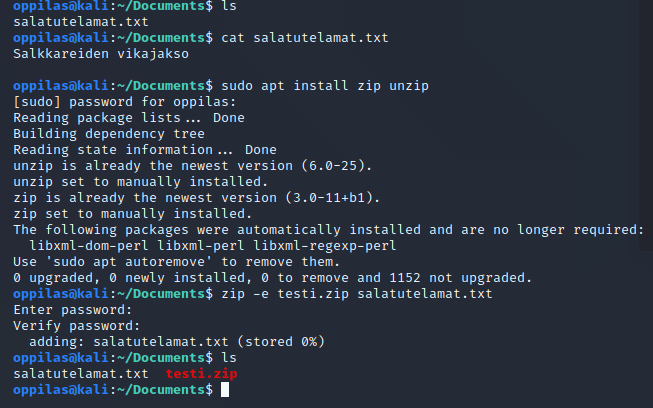Click the '[sudo] password for oppilas:' line
Image resolution: width=653 pixels, height=408 pixels.
pos(124,102)
